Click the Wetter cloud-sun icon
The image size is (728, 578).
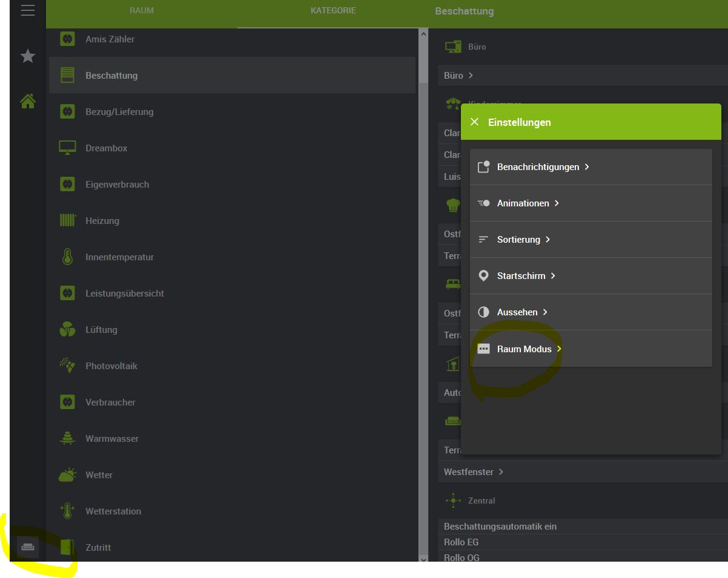(67, 475)
